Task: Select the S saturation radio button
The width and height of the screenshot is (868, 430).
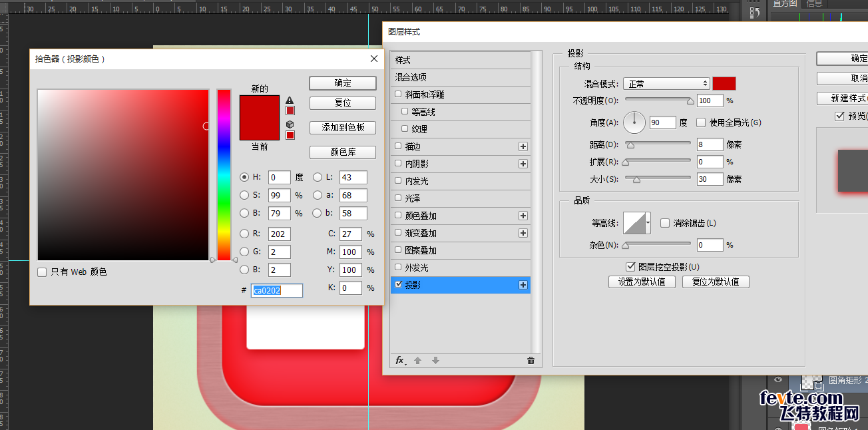Action: pos(244,195)
